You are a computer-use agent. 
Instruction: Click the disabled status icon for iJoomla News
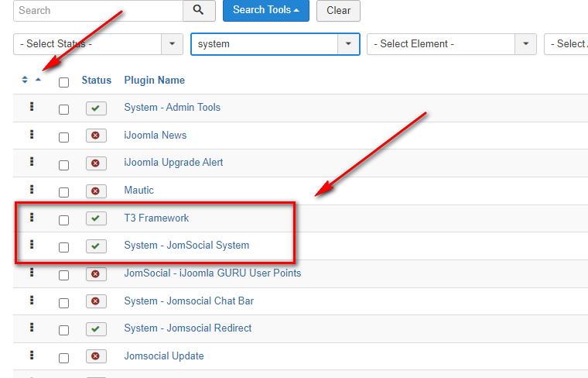pyautogui.click(x=96, y=136)
